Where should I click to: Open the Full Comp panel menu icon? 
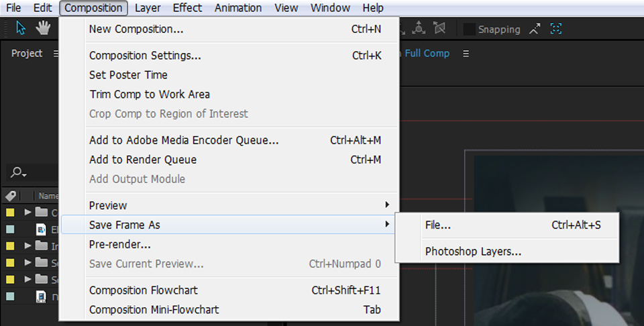tap(466, 54)
